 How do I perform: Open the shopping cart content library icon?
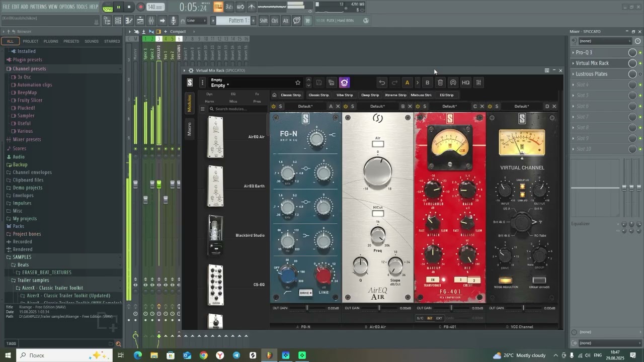(x=307, y=21)
